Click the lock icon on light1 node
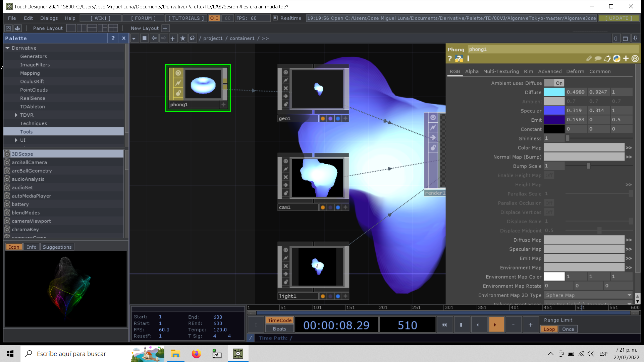The width and height of the screenshot is (644, 362). click(285, 282)
